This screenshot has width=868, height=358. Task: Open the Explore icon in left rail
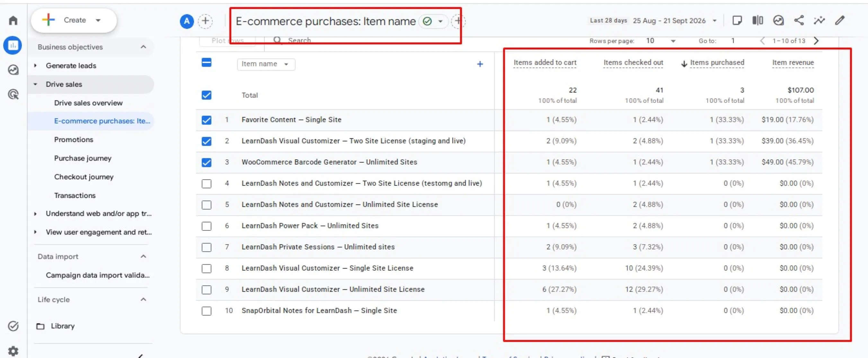click(13, 70)
